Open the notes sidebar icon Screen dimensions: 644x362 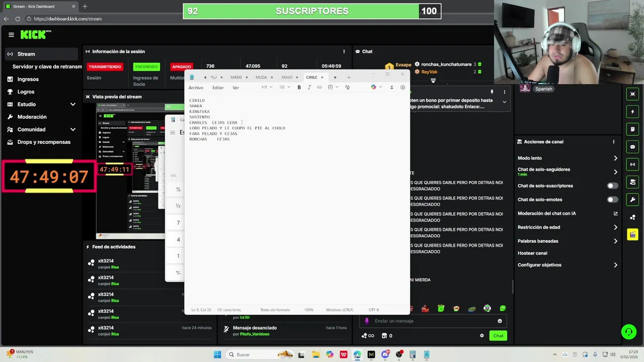point(633,129)
